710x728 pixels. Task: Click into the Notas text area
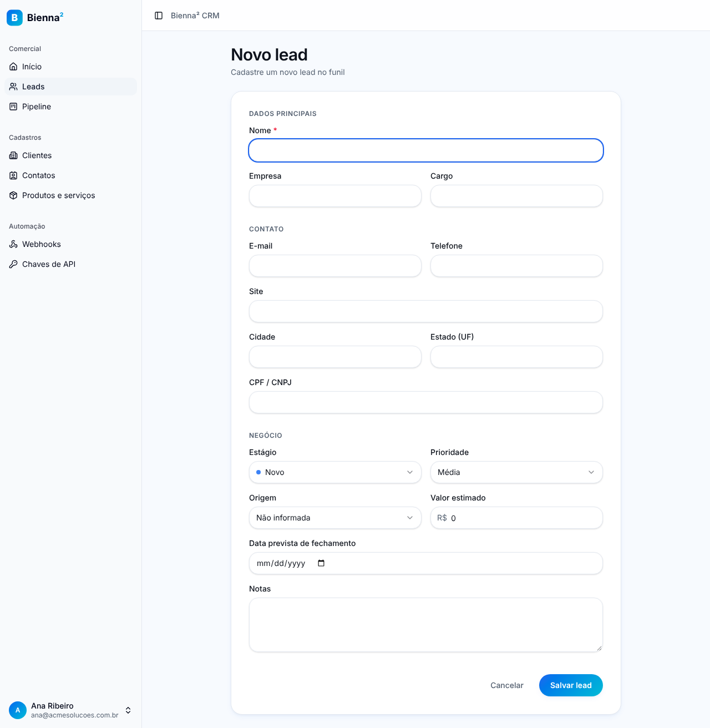pos(426,625)
